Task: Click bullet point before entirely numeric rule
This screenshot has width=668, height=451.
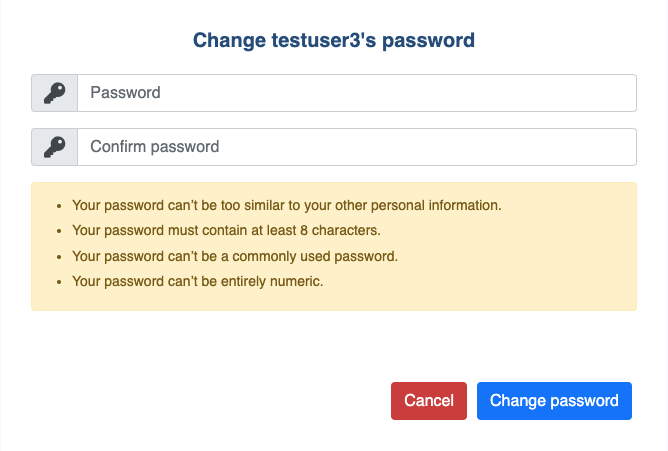Action: 60,282
